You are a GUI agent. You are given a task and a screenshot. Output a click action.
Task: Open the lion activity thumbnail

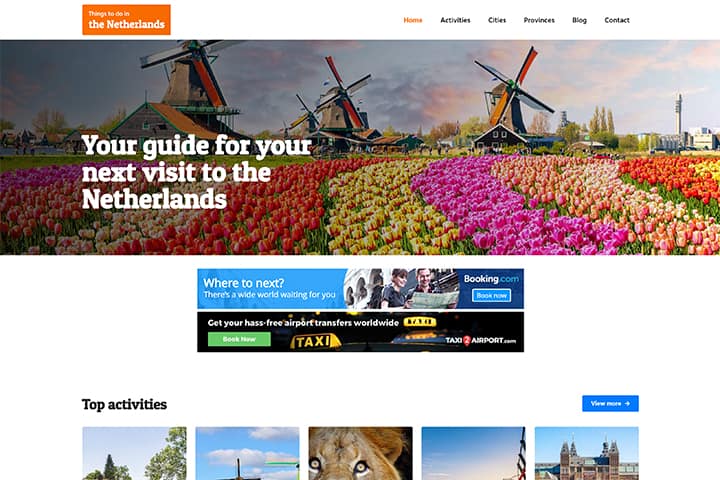[360, 453]
